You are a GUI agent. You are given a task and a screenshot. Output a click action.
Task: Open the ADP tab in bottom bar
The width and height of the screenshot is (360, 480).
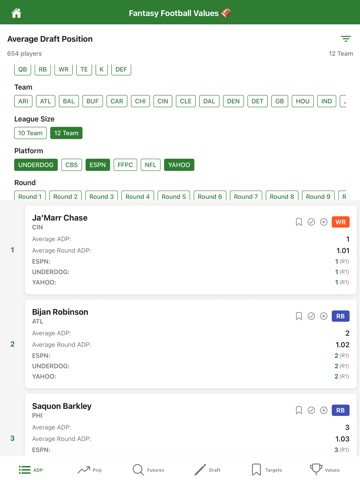pos(31,470)
